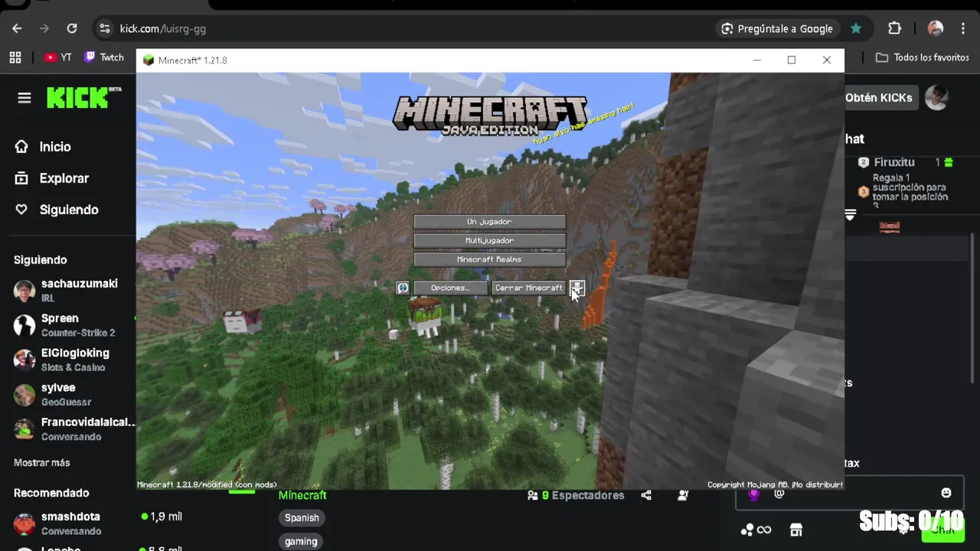Click the 9 Espectadores viewer count
The height and width of the screenshot is (551, 980).
pyautogui.click(x=576, y=495)
